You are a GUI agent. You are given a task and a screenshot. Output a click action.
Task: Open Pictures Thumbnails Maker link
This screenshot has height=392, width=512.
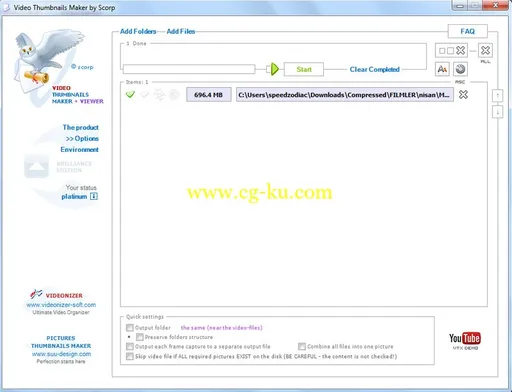click(61, 342)
